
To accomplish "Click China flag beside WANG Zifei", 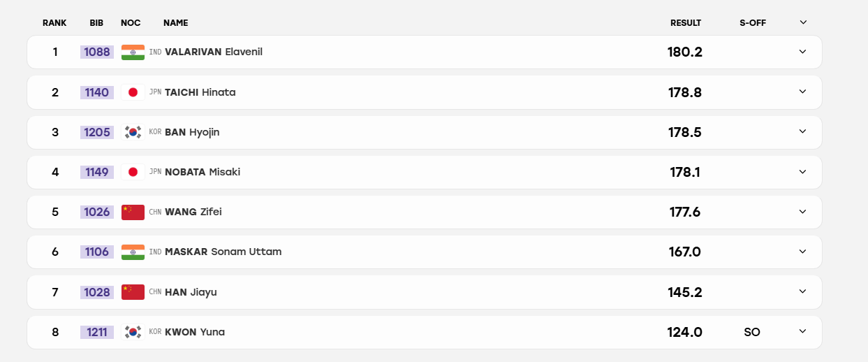I will (133, 212).
